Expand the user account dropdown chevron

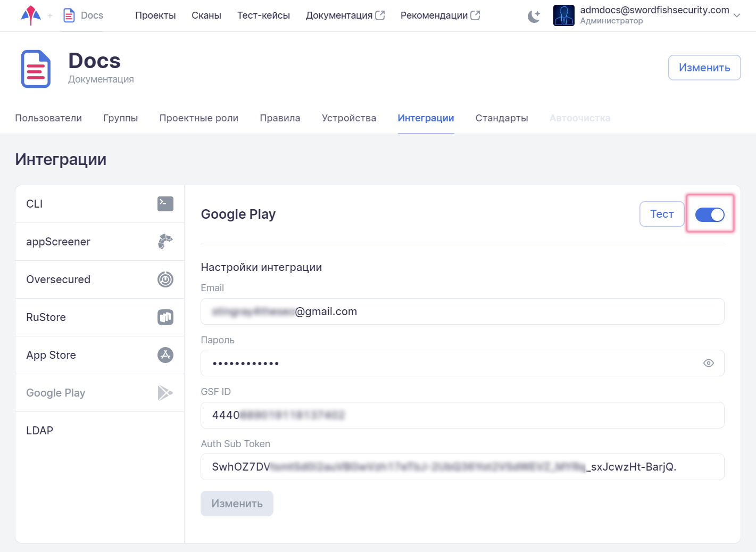point(737,15)
